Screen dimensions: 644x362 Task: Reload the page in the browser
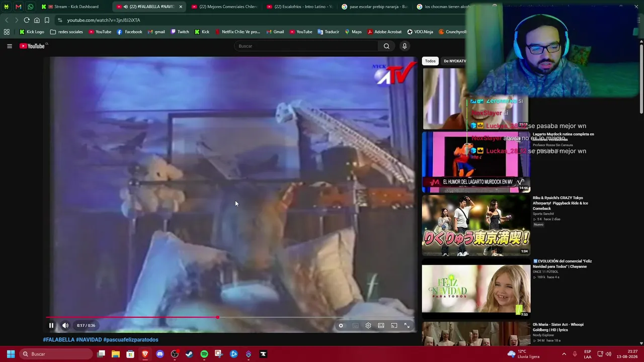pos(27,20)
